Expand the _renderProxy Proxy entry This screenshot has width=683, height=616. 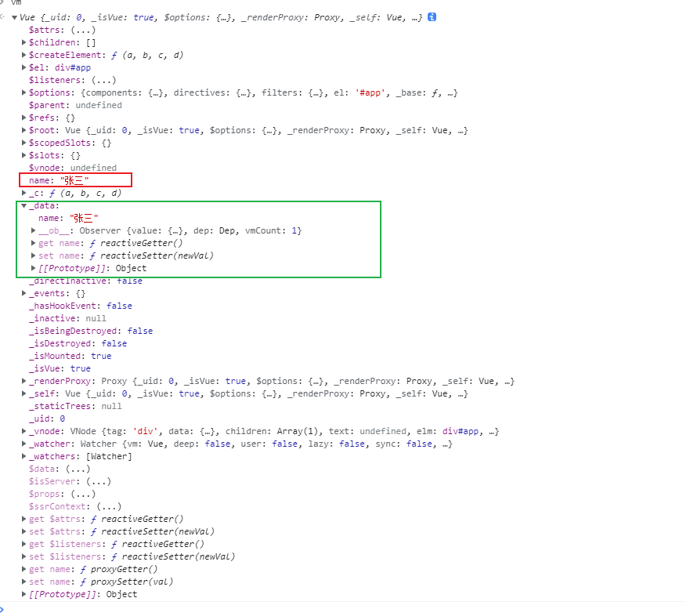24,381
